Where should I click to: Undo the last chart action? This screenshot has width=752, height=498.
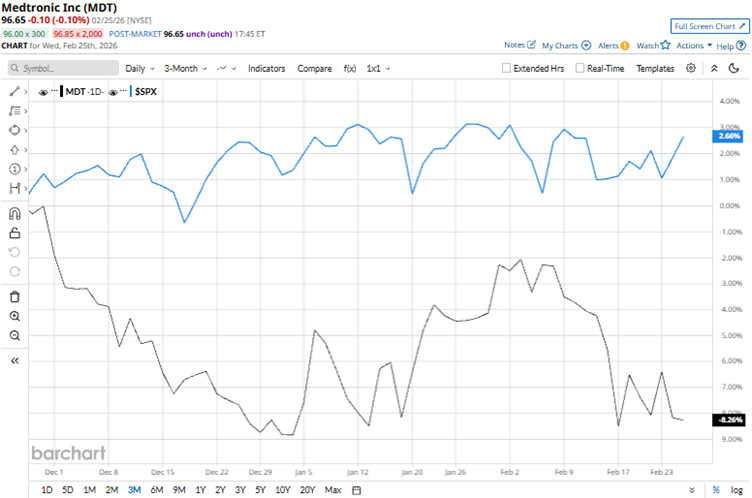click(15, 252)
